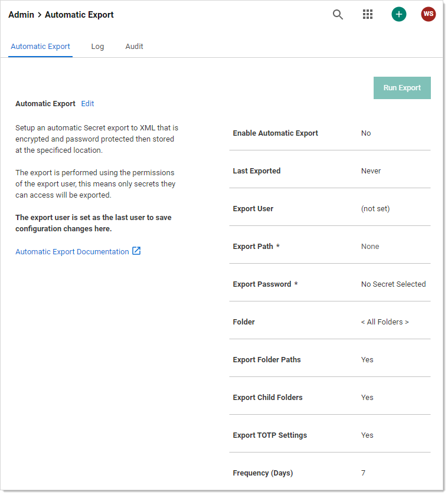The width and height of the screenshot is (448, 495).
Task: Switch to the Log tab
Action: [x=97, y=47]
